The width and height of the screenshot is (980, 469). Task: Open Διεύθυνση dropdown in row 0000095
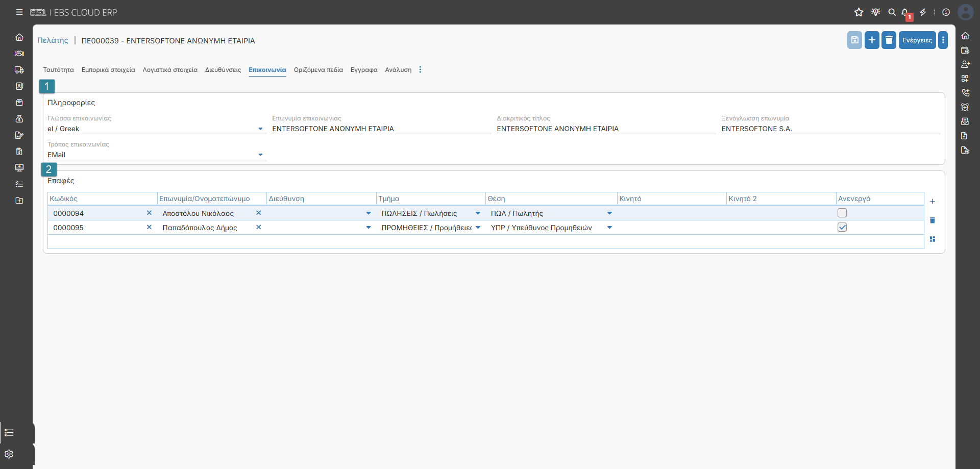pos(369,228)
